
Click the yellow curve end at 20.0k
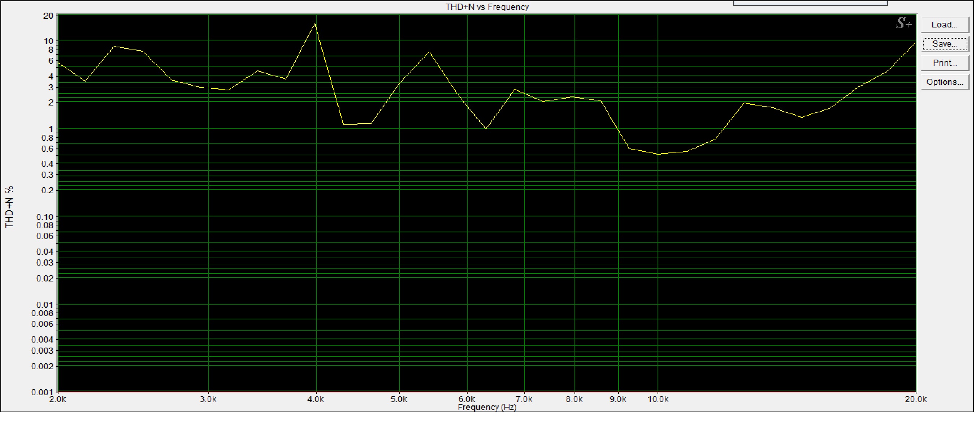(x=914, y=44)
